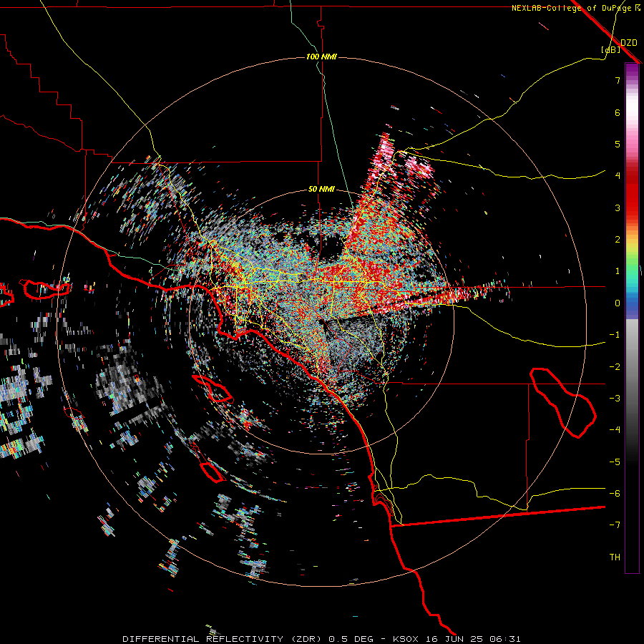The height and width of the screenshot is (644, 644).
Task: Click the Differential Reflectivity (ZDR) caption text
Action: click(223, 639)
